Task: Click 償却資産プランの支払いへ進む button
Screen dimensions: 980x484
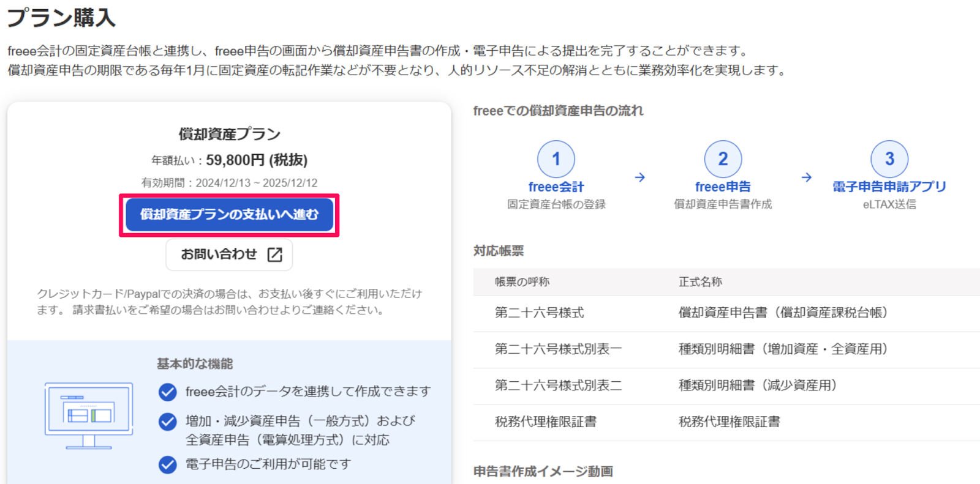Action: pos(229,215)
